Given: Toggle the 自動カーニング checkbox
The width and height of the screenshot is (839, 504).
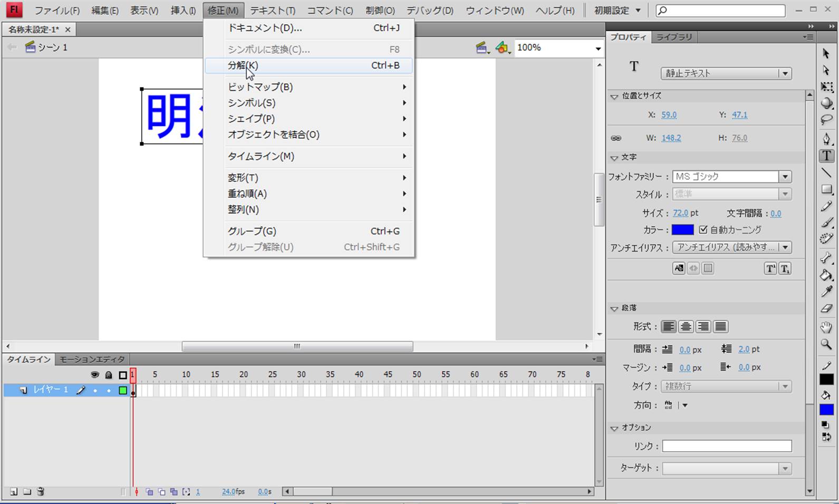Looking at the screenshot, I should click(703, 230).
